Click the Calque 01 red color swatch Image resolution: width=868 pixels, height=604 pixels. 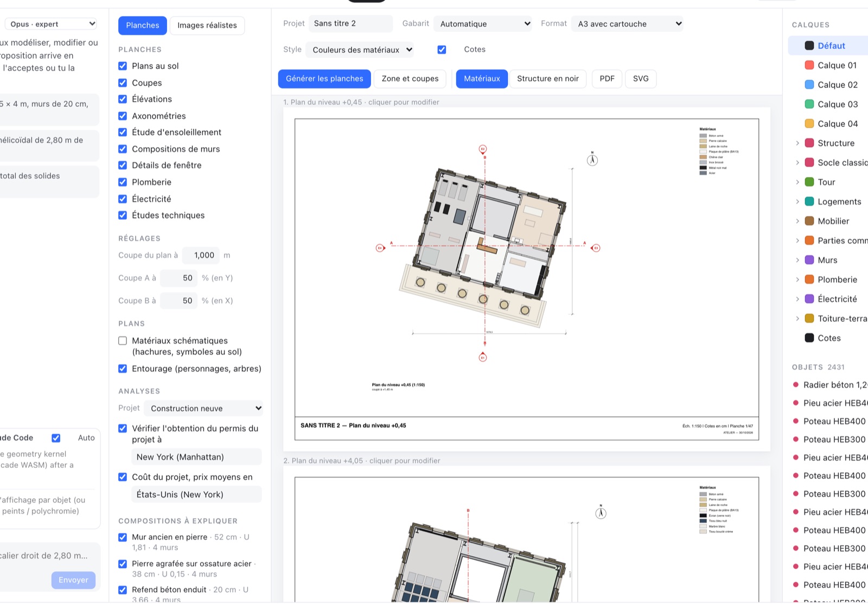tap(809, 65)
